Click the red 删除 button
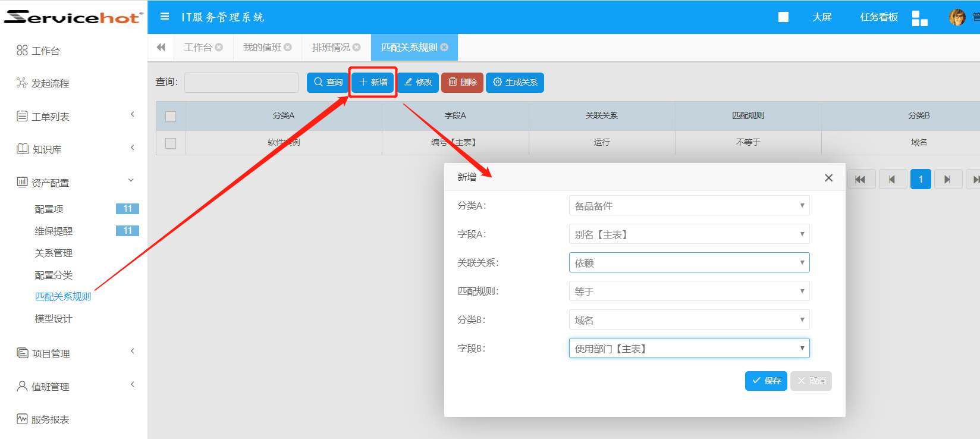The width and height of the screenshot is (980, 439). coord(462,82)
